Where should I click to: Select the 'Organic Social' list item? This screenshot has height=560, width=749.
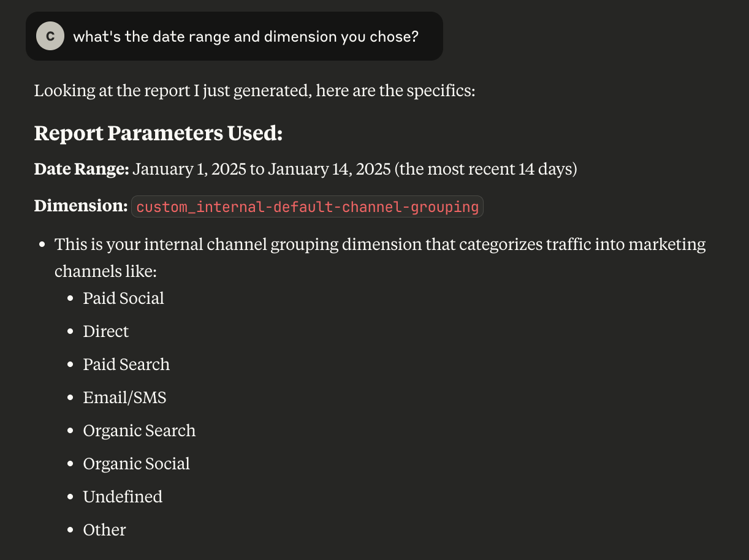pyautogui.click(x=136, y=464)
